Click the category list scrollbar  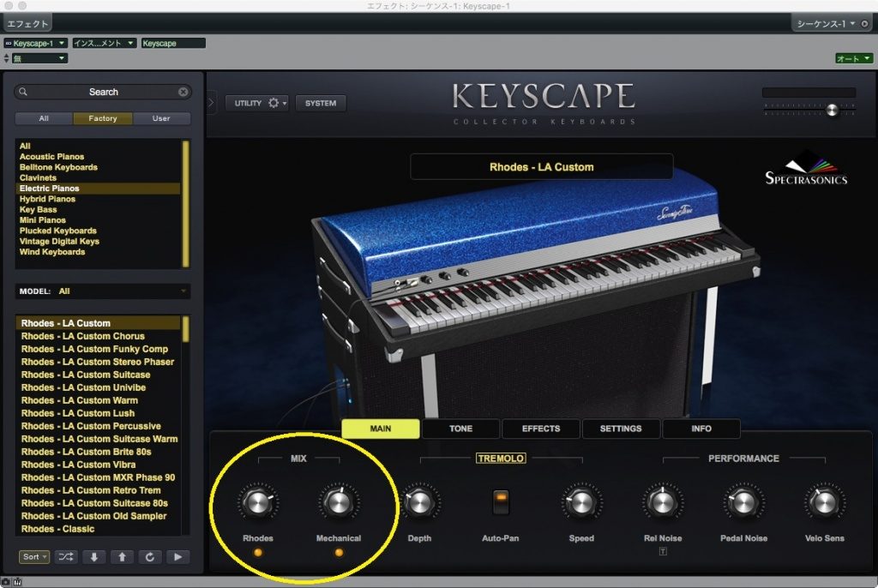click(186, 204)
